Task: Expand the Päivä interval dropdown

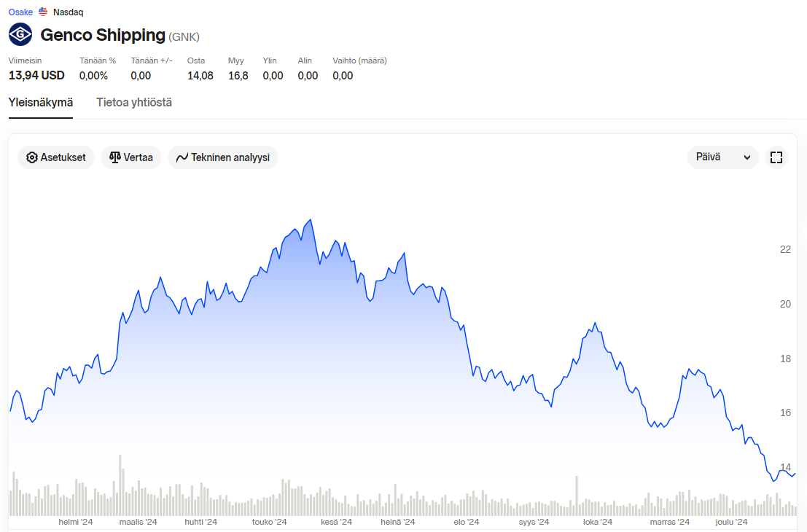Action: 722,157
